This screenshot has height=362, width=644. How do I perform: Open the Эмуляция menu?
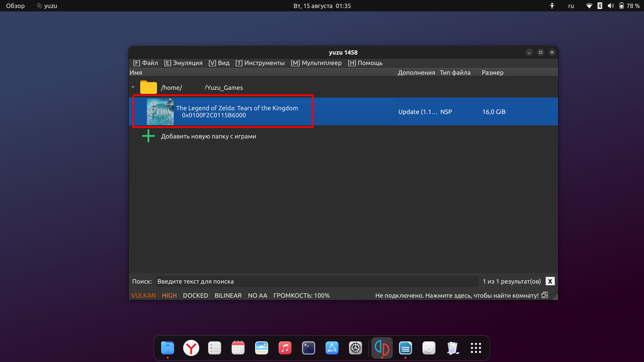point(183,63)
